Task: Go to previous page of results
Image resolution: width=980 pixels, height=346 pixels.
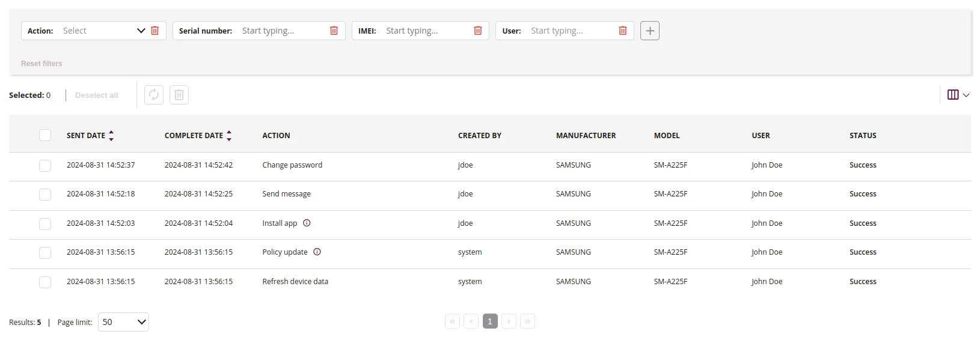Action: [x=471, y=321]
